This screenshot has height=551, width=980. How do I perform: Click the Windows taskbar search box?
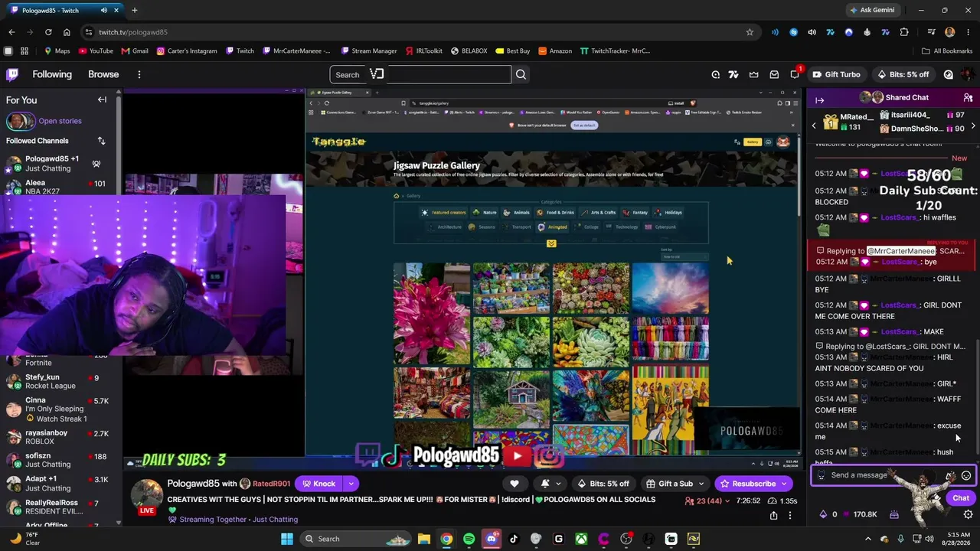(354, 539)
